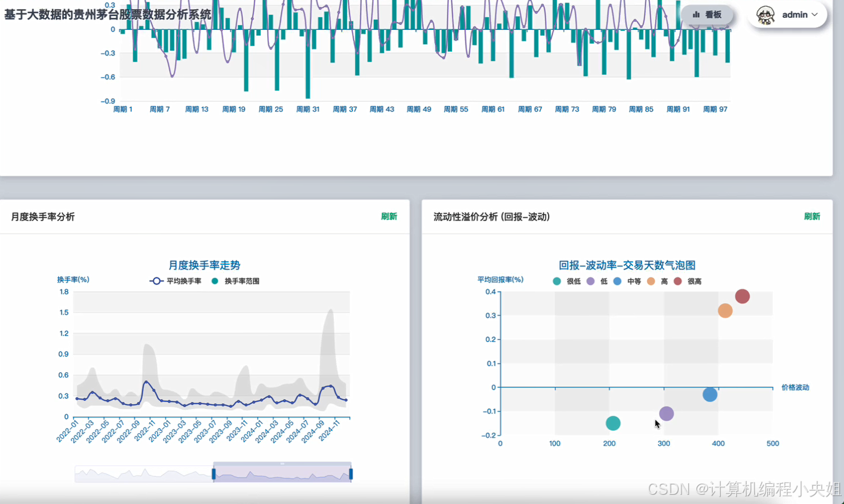Toggle the 高 legend item
The height and width of the screenshot is (504, 844).
(x=657, y=281)
